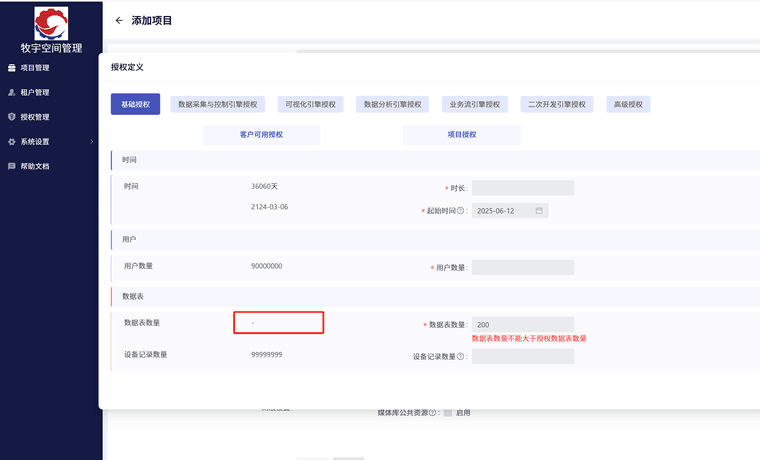The width and height of the screenshot is (760, 460).
Task: Click help icon next to 起始时间
Action: click(460, 210)
